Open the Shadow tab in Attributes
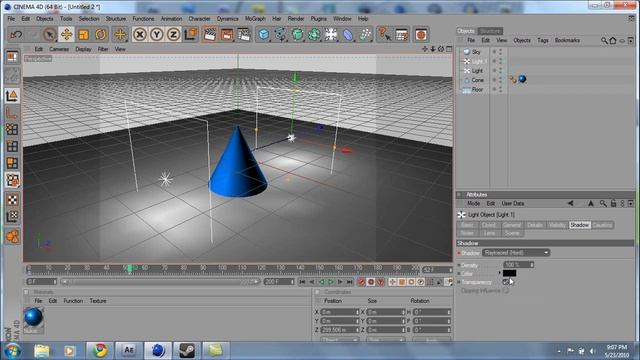Image resolution: width=640 pixels, height=360 pixels. [580, 225]
